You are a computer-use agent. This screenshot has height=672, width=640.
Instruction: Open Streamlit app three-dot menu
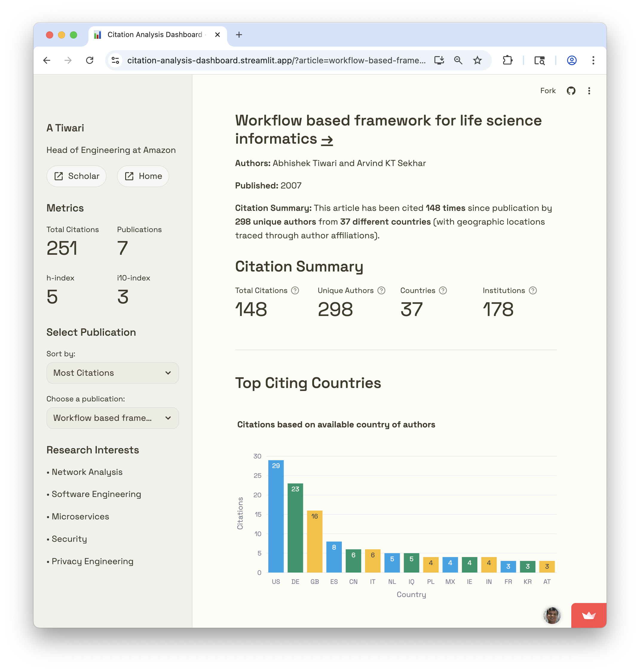(589, 91)
